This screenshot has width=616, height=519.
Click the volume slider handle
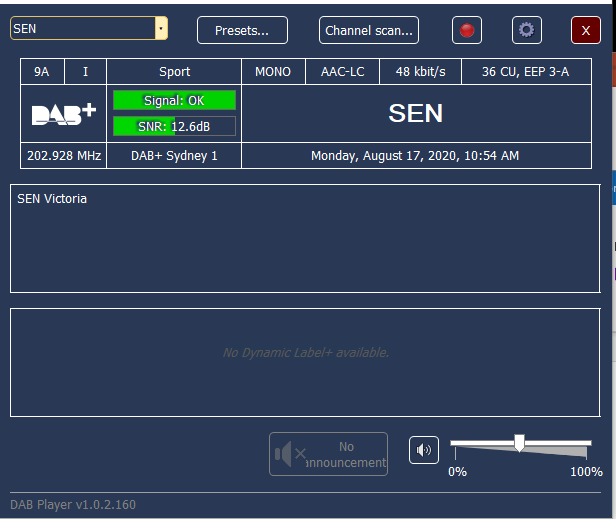click(x=519, y=443)
